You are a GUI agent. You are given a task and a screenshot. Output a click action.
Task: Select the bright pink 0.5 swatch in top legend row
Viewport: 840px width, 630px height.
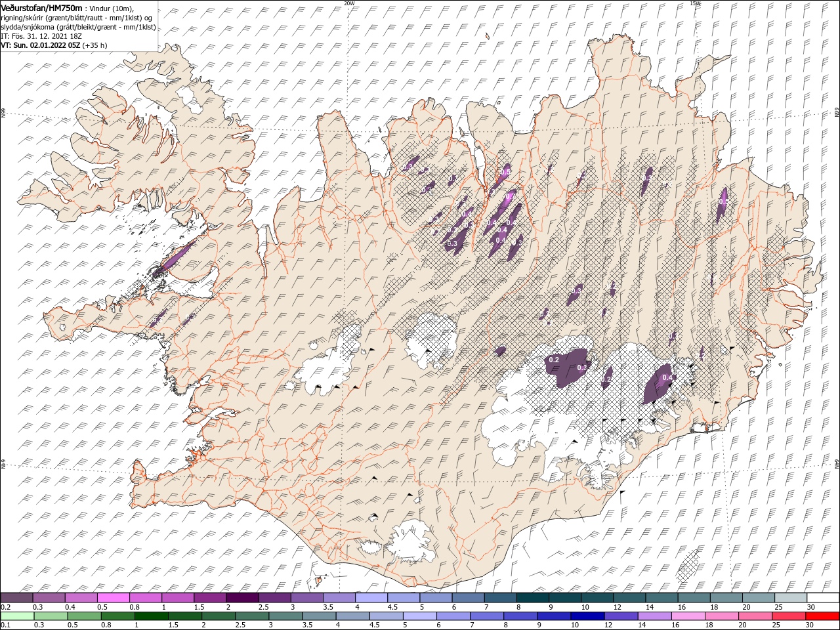113,598
